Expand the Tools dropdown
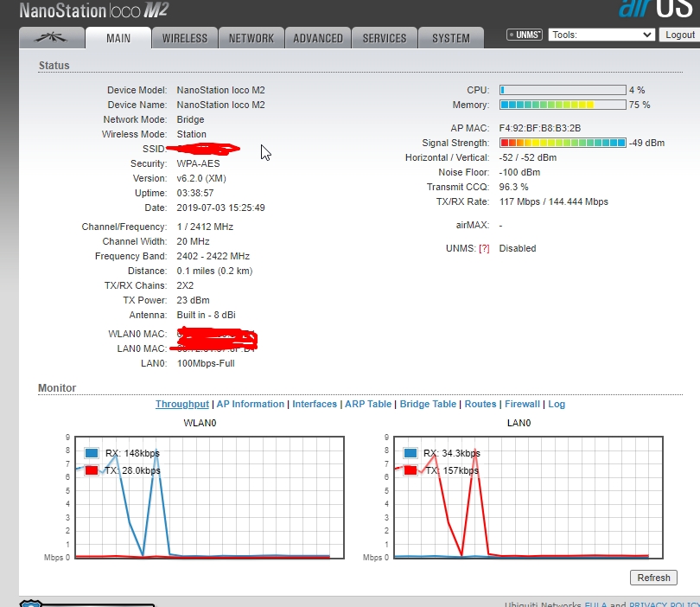Screen dimensions: 700x607 click(x=601, y=35)
